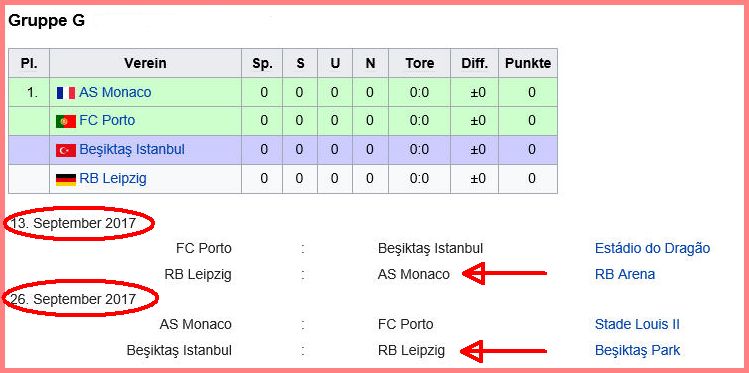The width and height of the screenshot is (749, 373).
Task: Click the Verein column header
Action: [145, 63]
